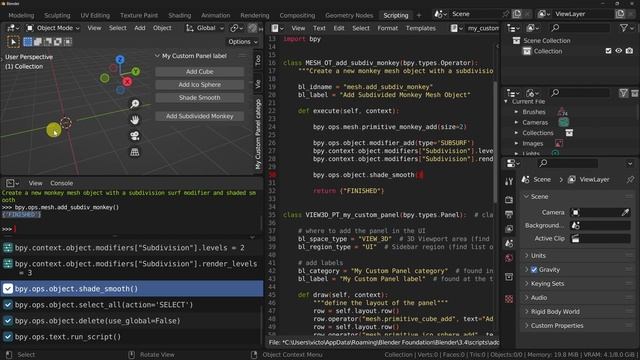Click the add workspace plus button
The image size is (640, 360).
click(x=419, y=16)
